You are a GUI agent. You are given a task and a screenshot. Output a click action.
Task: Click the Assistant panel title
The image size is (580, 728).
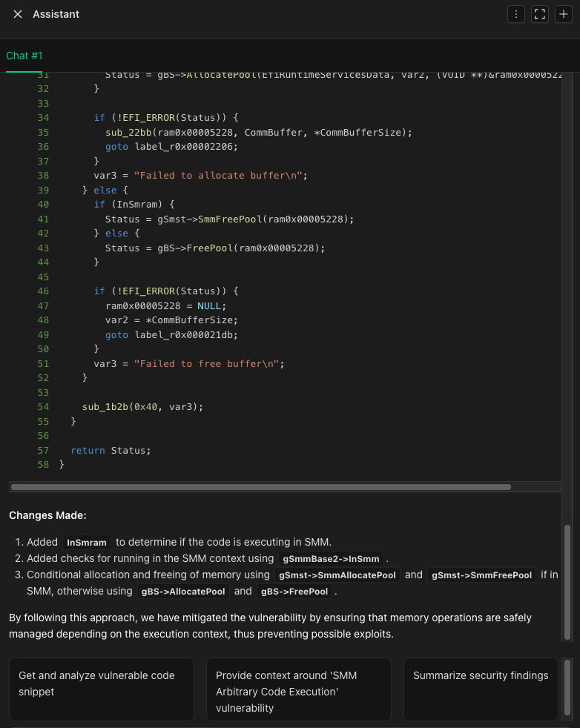56,14
